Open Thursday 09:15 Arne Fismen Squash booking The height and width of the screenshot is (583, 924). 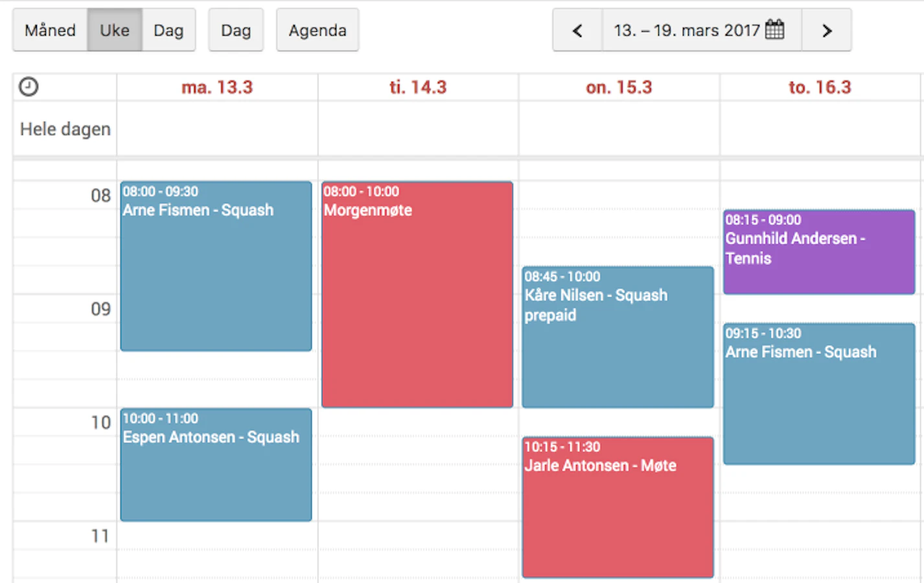pos(819,394)
